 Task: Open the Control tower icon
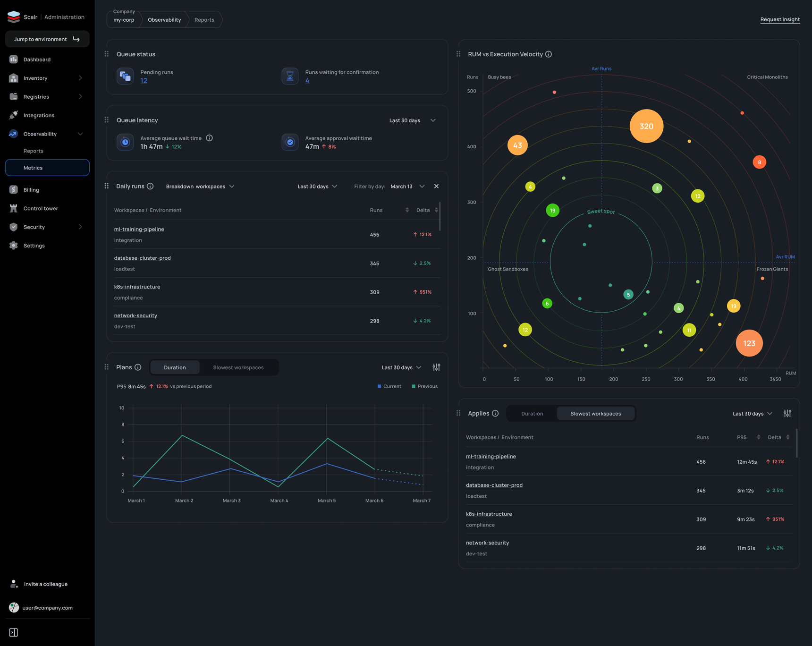(14, 208)
